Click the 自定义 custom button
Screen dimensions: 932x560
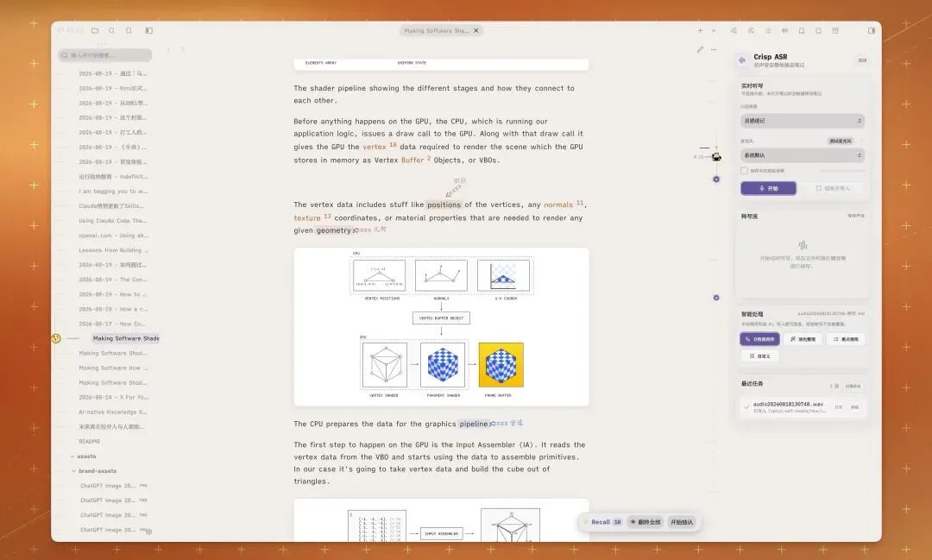point(759,356)
